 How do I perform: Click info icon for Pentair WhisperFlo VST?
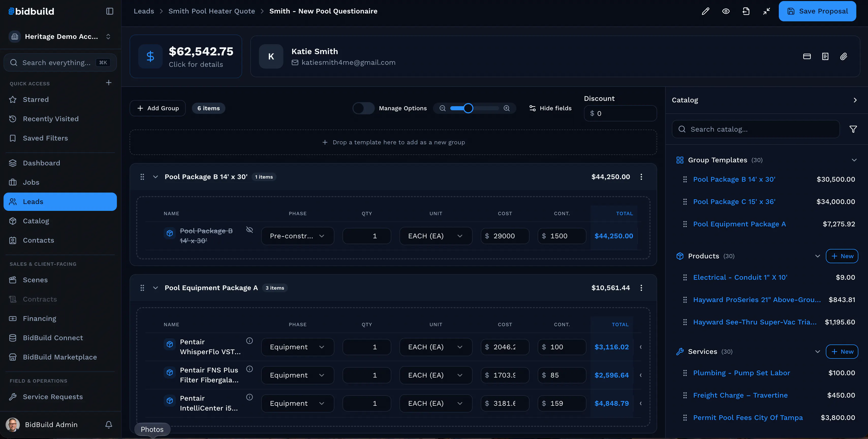pyautogui.click(x=249, y=341)
